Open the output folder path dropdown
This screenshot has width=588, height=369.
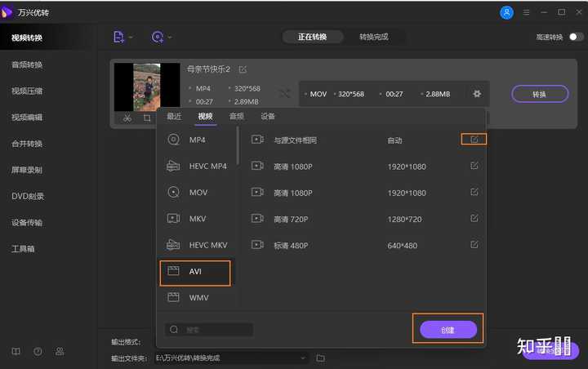pos(303,358)
